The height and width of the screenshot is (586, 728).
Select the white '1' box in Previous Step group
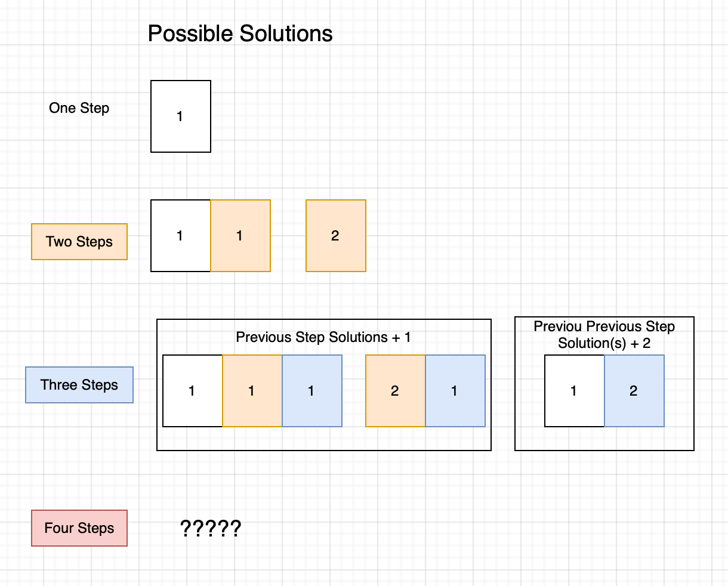click(x=193, y=391)
